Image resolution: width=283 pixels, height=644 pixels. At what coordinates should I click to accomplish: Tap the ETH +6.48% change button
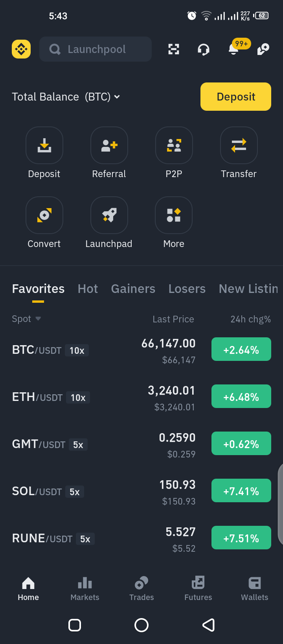(241, 396)
